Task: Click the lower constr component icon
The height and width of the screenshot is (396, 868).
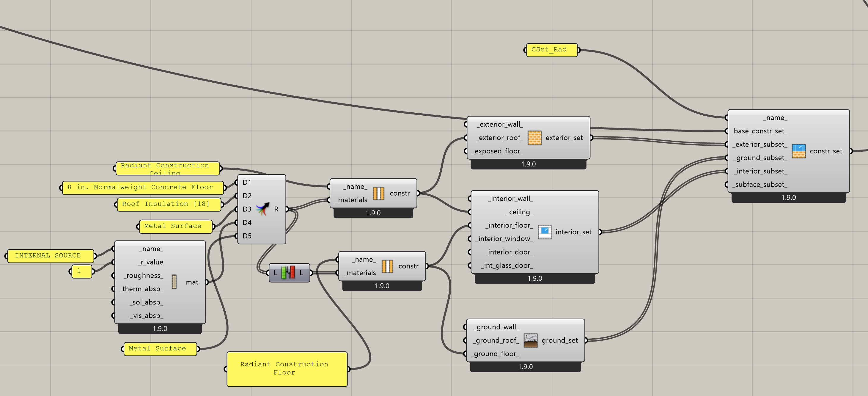Action: (387, 266)
